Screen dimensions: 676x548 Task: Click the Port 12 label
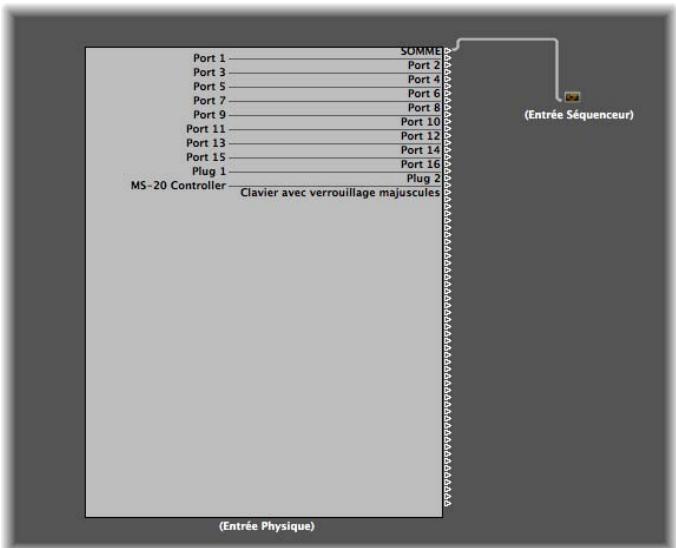coord(420,136)
